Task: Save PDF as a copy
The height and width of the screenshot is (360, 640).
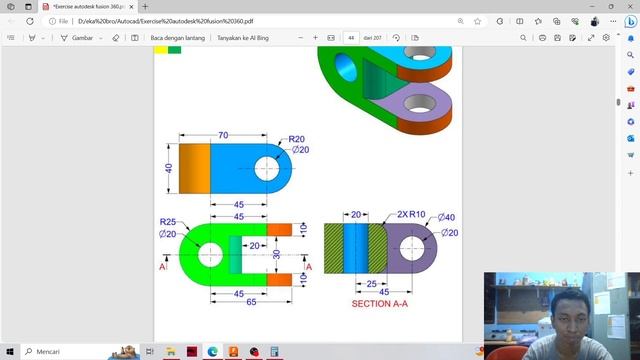Action: pos(573,38)
